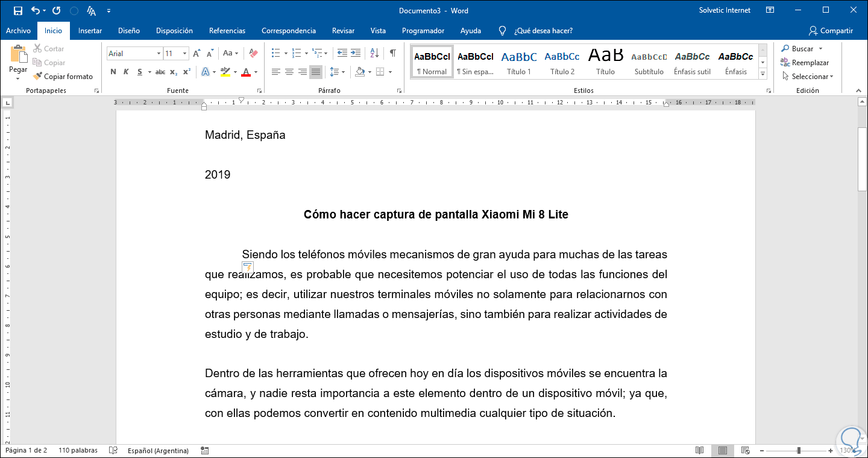Screen dimensions: 868x458
Task: Align text to the right
Action: coord(303,72)
